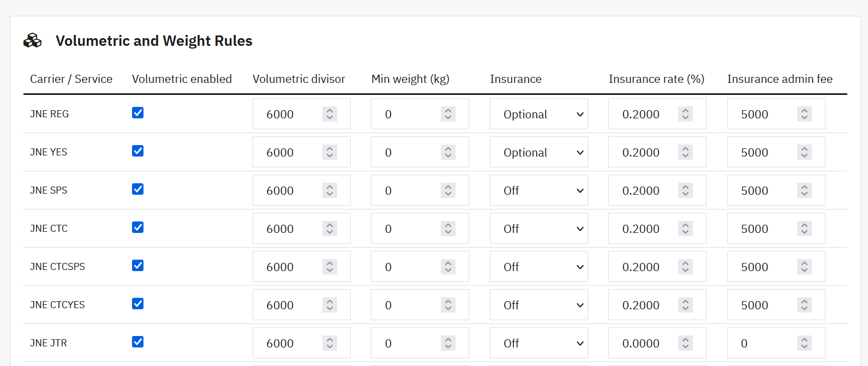868x366 pixels.
Task: Click insurance rate stepper for JNE YES
Action: (x=685, y=152)
